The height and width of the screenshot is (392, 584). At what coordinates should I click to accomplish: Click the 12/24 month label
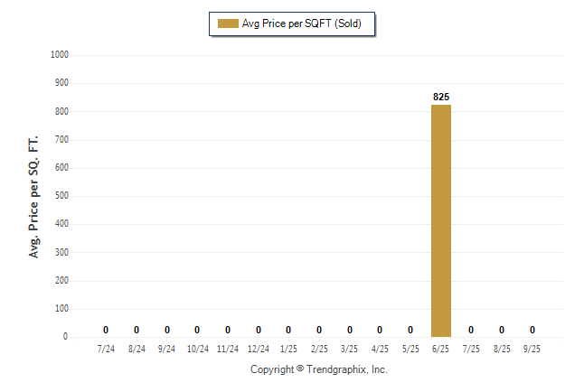click(259, 349)
